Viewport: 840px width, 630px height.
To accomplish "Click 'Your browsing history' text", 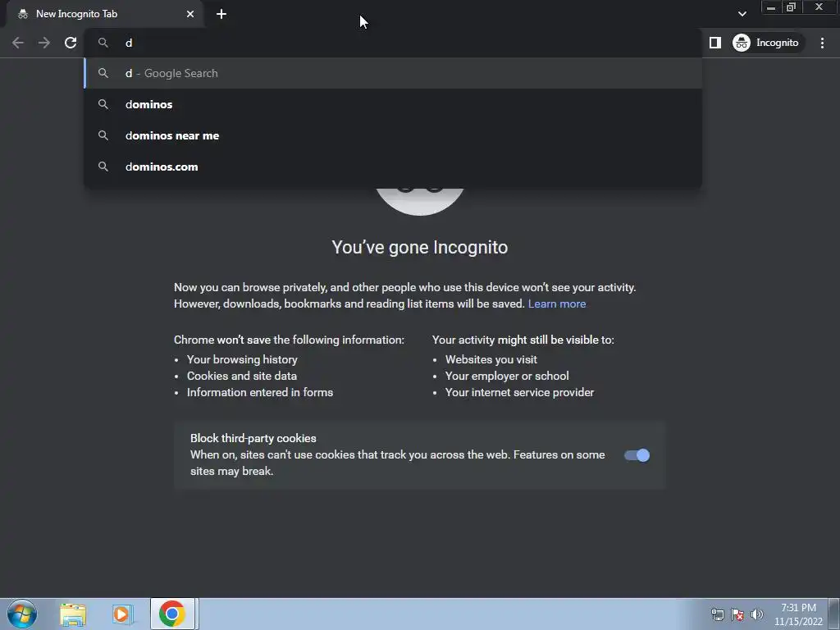I will coord(242,359).
